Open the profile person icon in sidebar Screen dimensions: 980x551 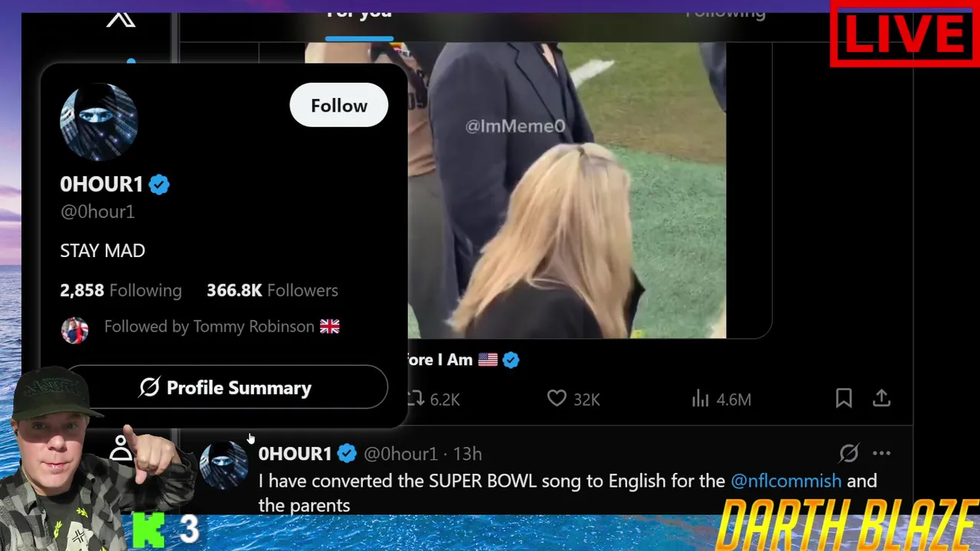click(121, 448)
